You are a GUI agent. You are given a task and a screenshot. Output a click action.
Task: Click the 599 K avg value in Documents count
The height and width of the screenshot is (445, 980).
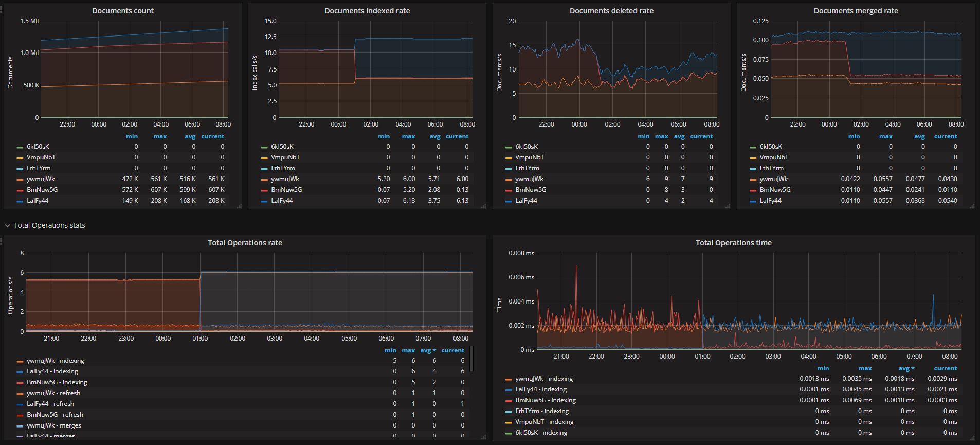(x=188, y=190)
